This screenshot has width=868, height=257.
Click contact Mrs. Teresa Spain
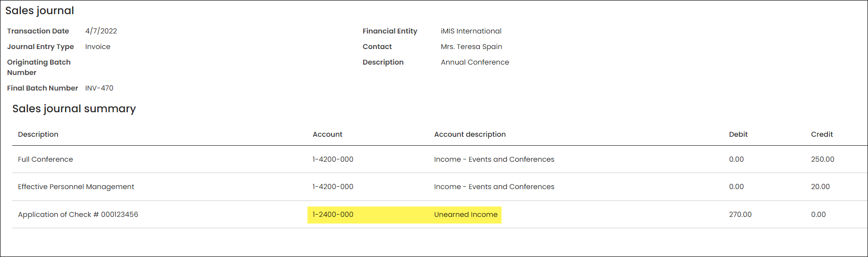[x=471, y=47]
